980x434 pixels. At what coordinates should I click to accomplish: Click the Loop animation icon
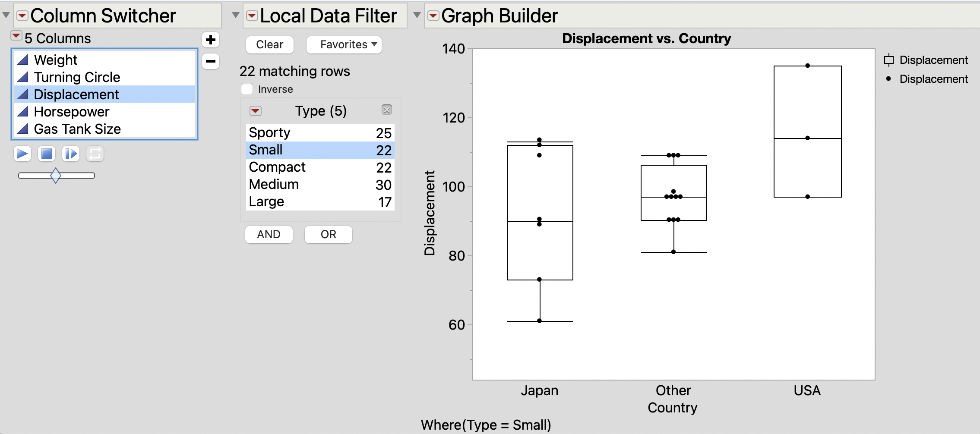[x=96, y=153]
